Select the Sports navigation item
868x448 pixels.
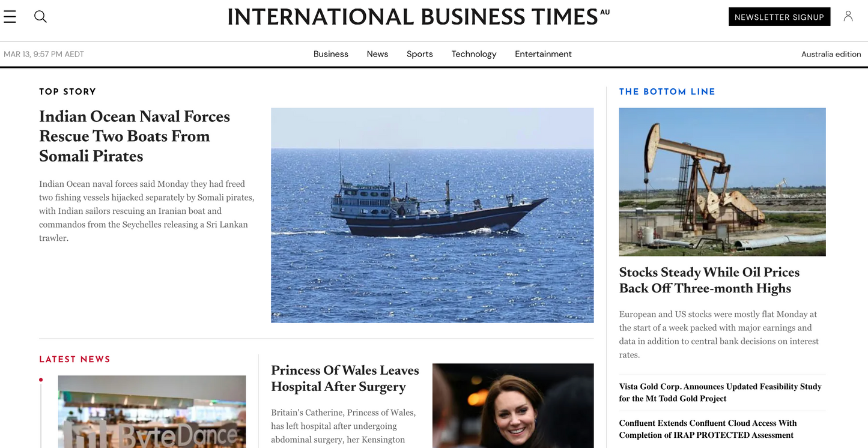coord(420,54)
